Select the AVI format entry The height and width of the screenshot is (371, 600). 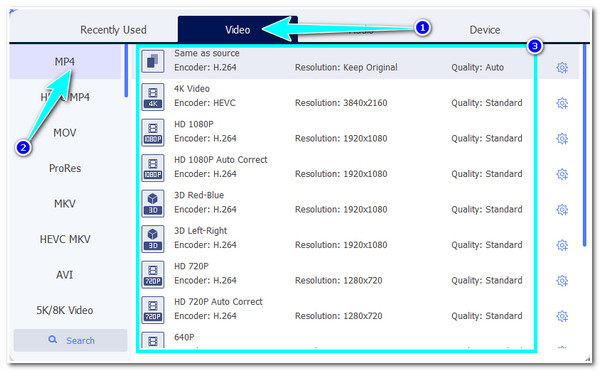(x=65, y=275)
